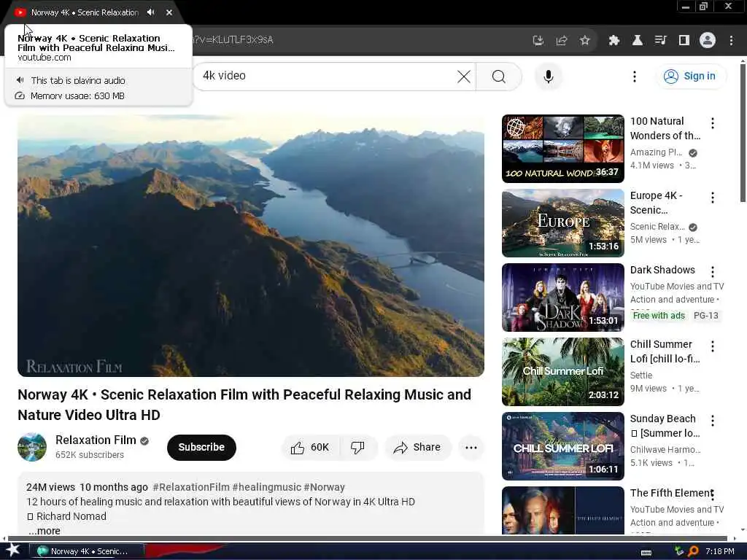Viewport: 747px width, 560px height.
Task: Dislike the video with thumbs-down icon
Action: click(x=357, y=447)
